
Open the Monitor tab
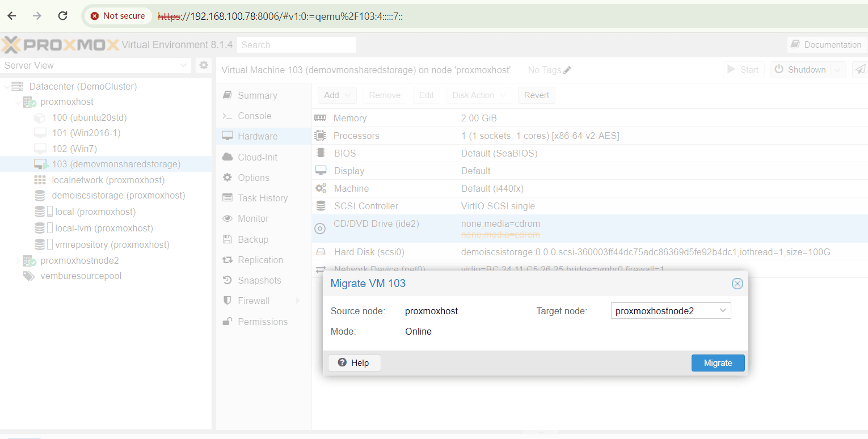coord(264,218)
